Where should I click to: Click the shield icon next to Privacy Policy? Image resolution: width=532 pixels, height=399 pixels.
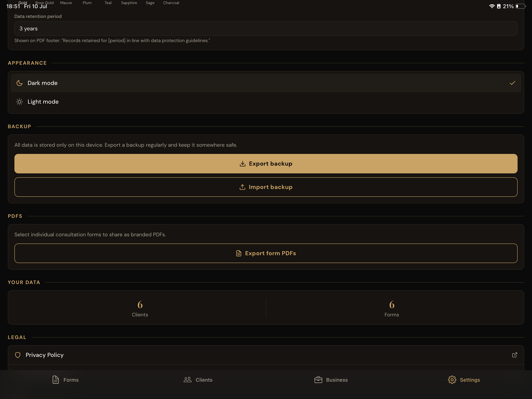tap(18, 355)
